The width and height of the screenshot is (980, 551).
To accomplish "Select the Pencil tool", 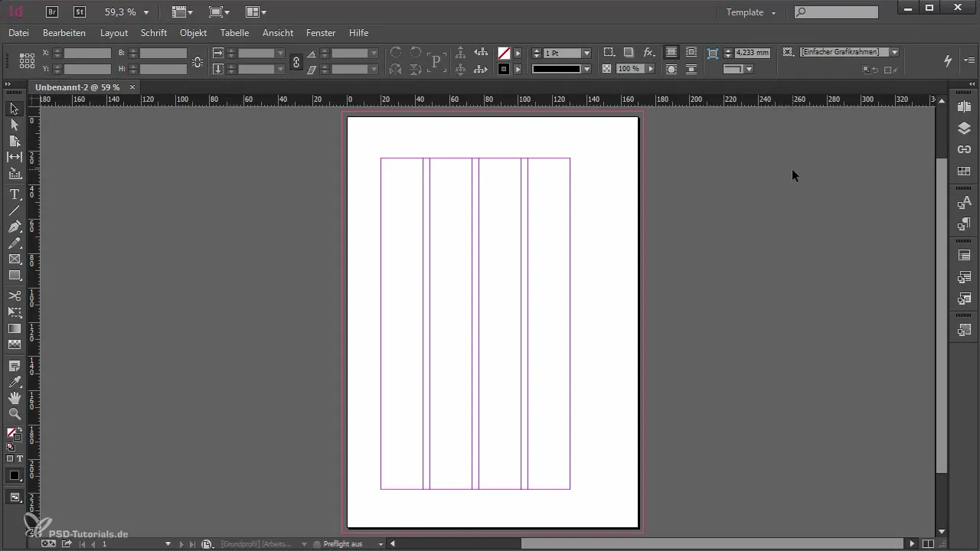I will point(15,243).
